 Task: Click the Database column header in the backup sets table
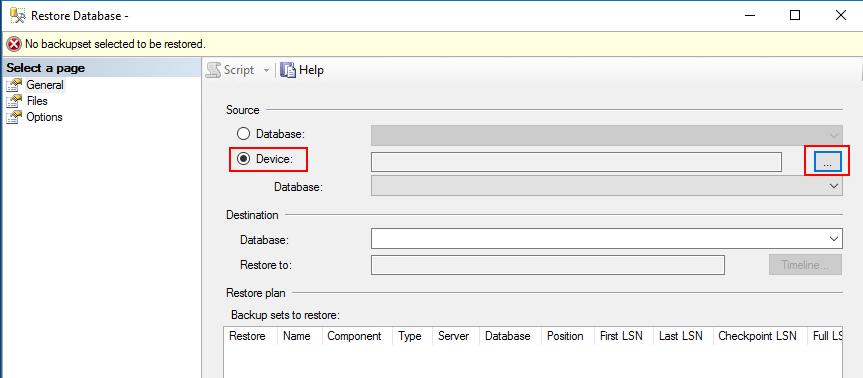[507, 336]
